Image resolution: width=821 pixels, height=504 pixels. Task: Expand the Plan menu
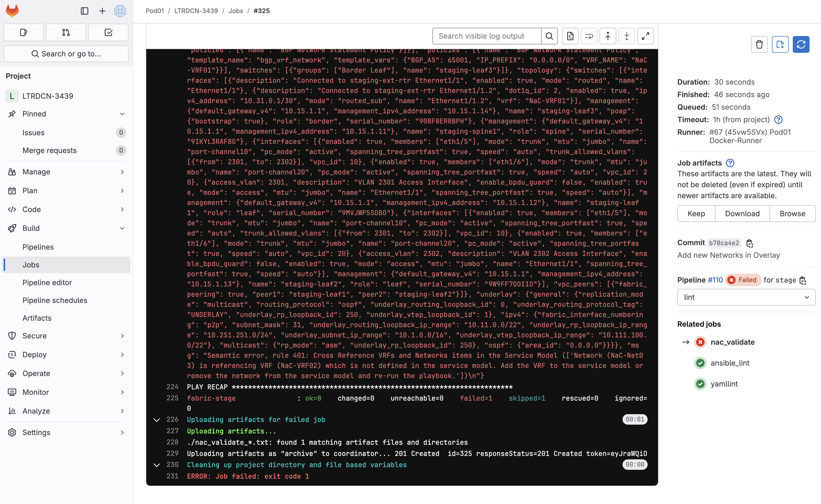click(66, 191)
